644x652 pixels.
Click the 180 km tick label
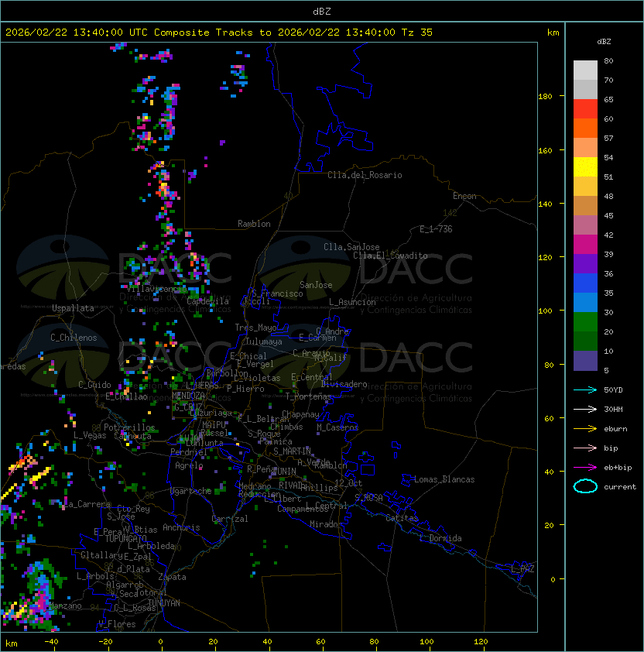point(545,97)
